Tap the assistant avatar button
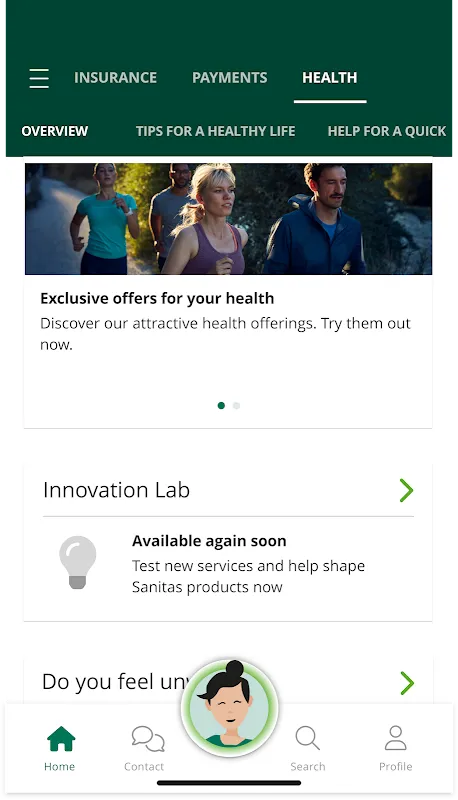 click(x=230, y=708)
